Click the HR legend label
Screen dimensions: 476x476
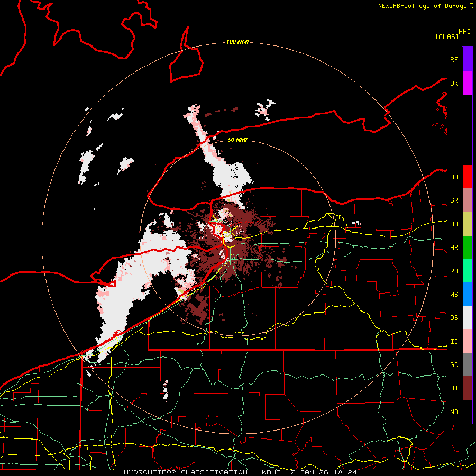pyautogui.click(x=454, y=248)
